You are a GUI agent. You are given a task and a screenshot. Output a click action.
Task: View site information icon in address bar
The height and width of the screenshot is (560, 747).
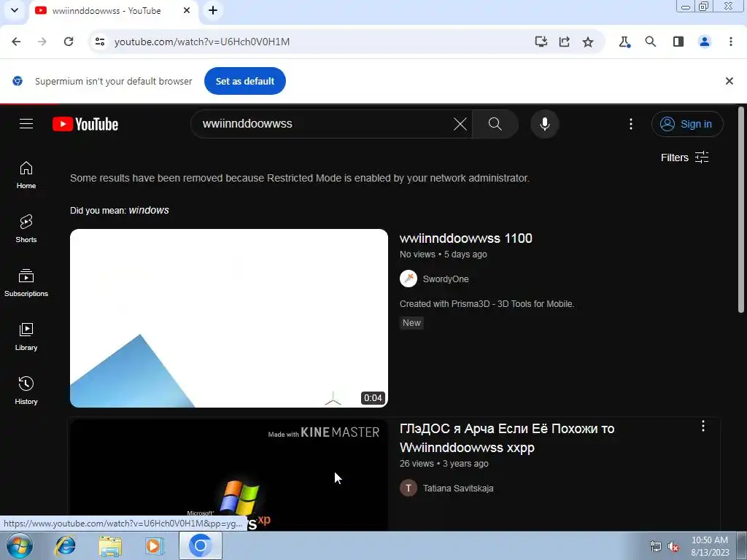(x=99, y=42)
